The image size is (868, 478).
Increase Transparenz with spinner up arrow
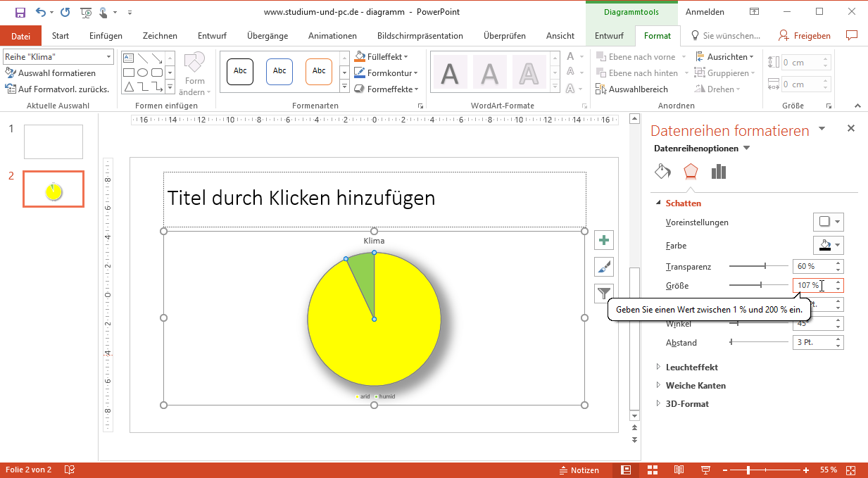pos(838,263)
